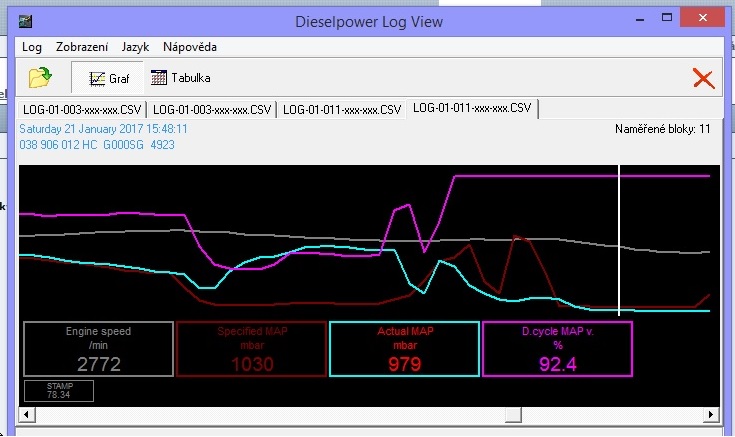Toggle the Actual MAP channel box

coord(404,349)
